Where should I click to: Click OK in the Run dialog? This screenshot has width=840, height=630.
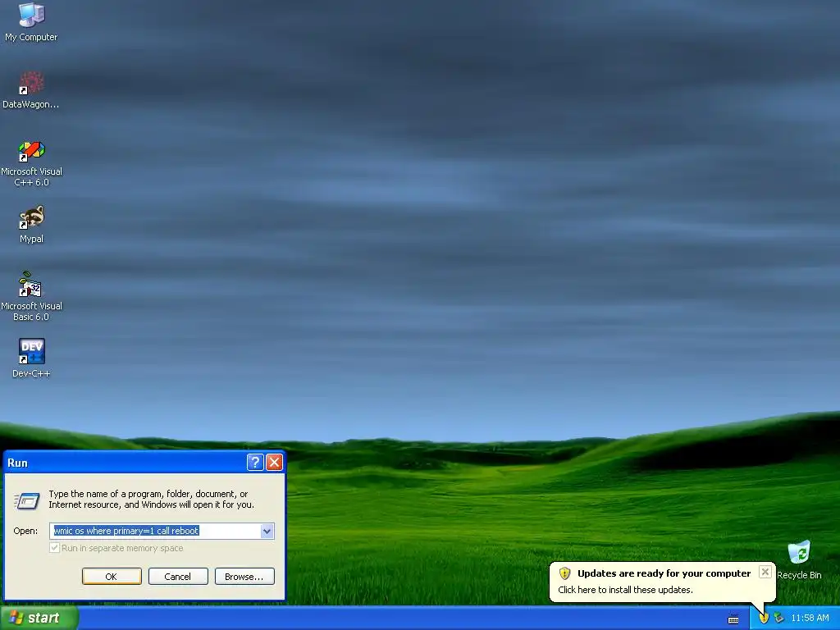(112, 577)
